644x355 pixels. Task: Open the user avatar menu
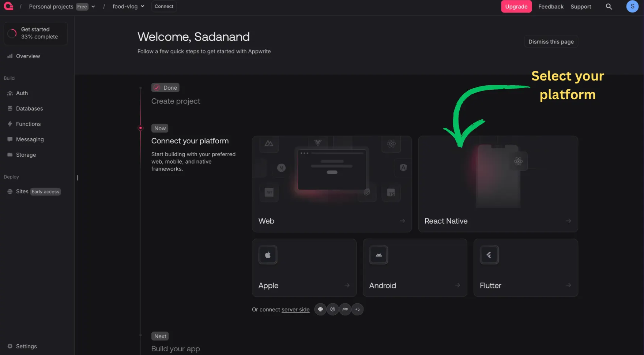pyautogui.click(x=632, y=7)
